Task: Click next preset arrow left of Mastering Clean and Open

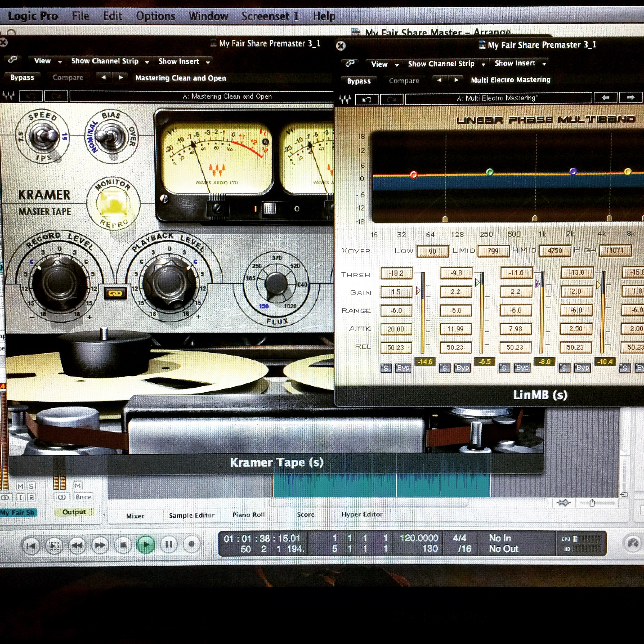Action: [121, 77]
